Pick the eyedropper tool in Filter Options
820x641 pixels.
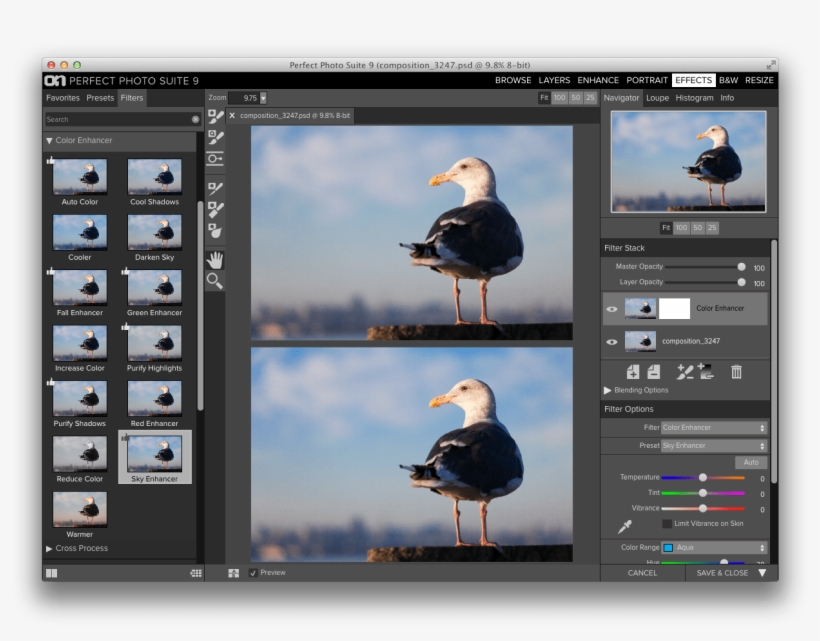coord(625,525)
